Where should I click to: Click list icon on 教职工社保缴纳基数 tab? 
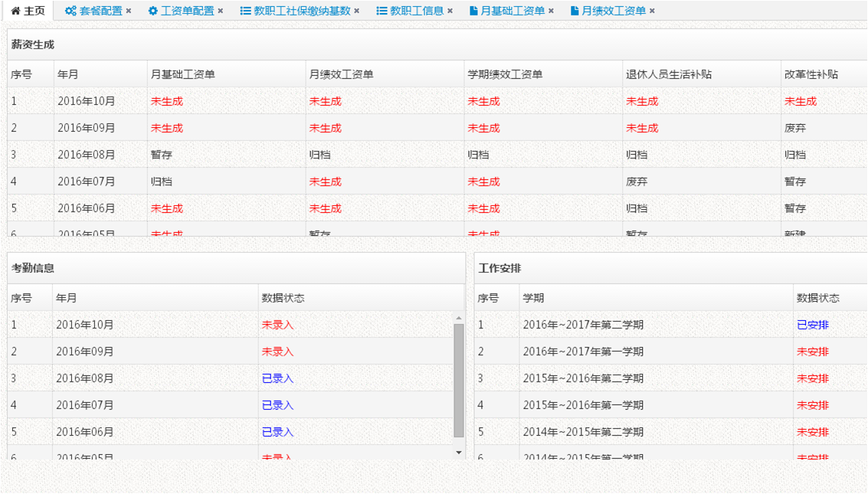[245, 11]
